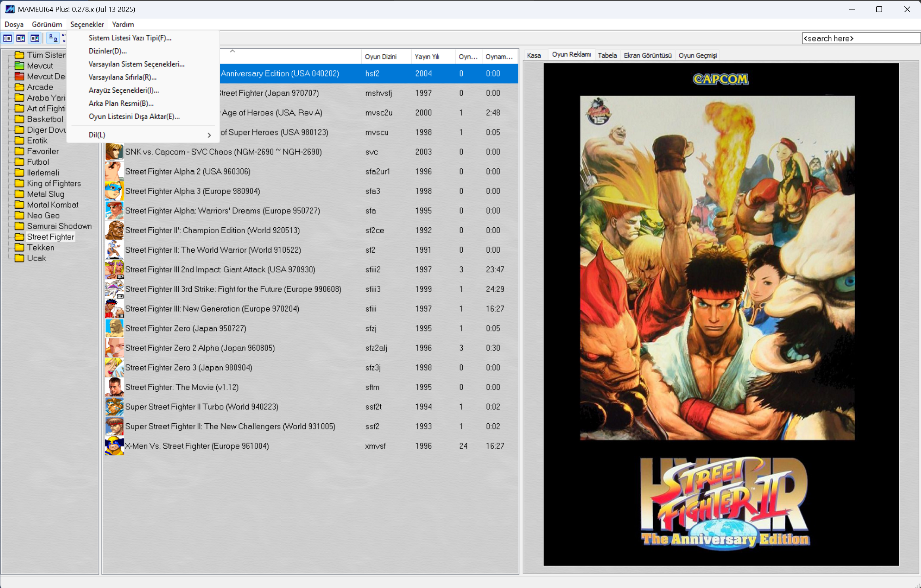Switch to the Tabela tab
The width and height of the screenshot is (921, 588).
607,55
